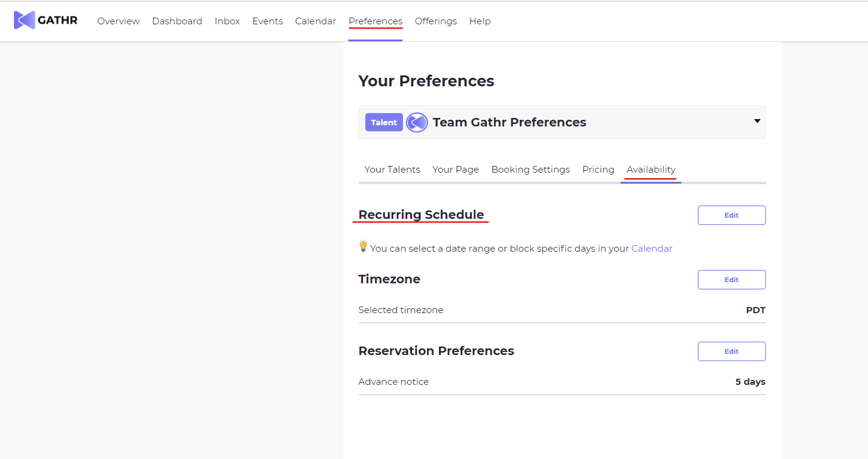Screen dimensions: 868x459
Task: Go to the Dashboard page
Action: pos(177,21)
